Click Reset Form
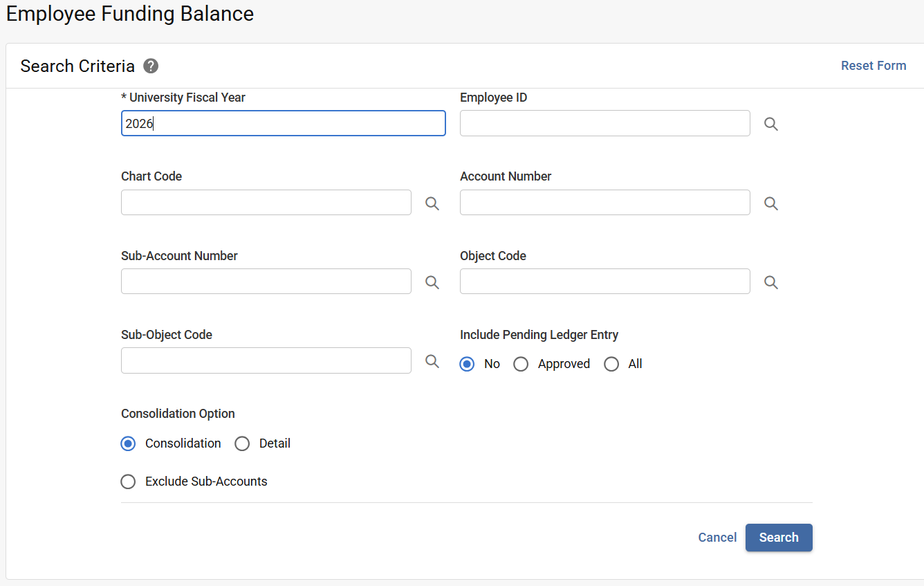The width and height of the screenshot is (924, 586). tap(874, 65)
